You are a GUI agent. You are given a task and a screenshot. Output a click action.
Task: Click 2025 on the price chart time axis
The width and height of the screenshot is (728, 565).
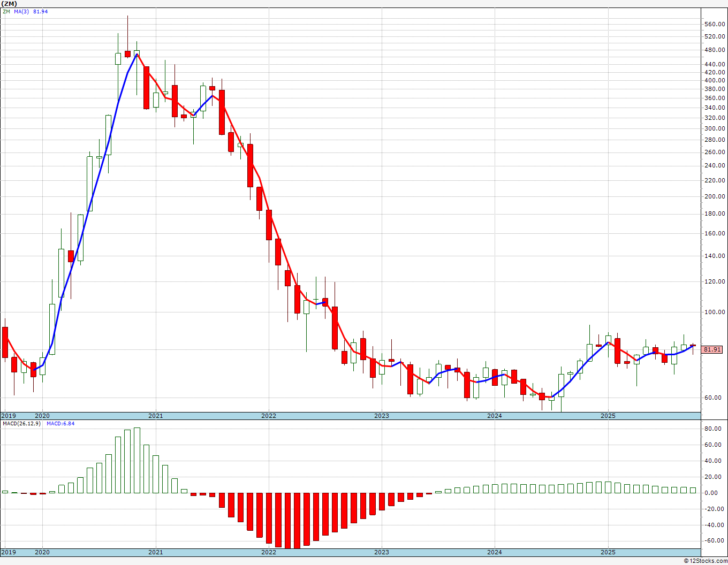point(608,416)
